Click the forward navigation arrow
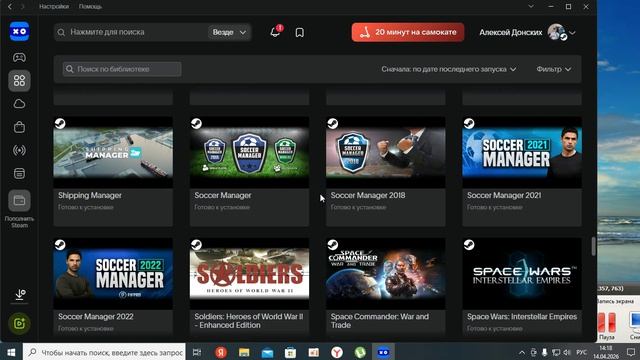The height and width of the screenshot is (360, 640). [x=22, y=7]
